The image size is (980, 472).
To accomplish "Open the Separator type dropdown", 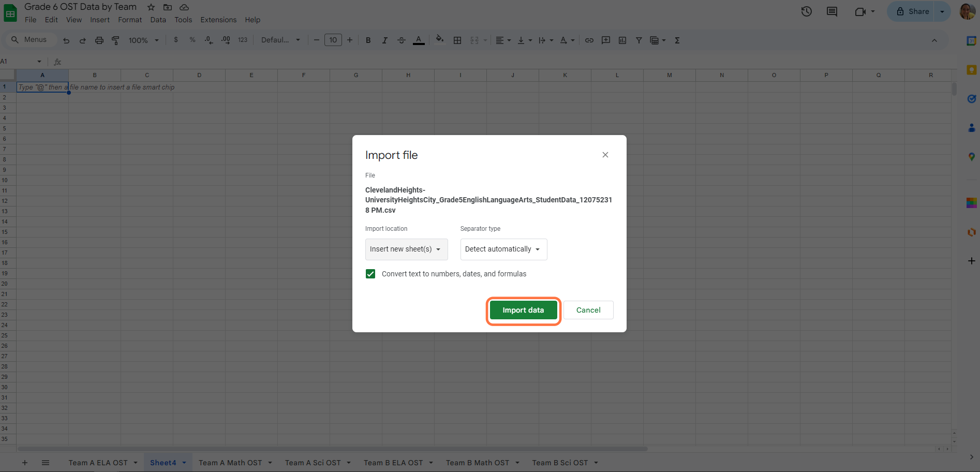I will [x=504, y=249].
